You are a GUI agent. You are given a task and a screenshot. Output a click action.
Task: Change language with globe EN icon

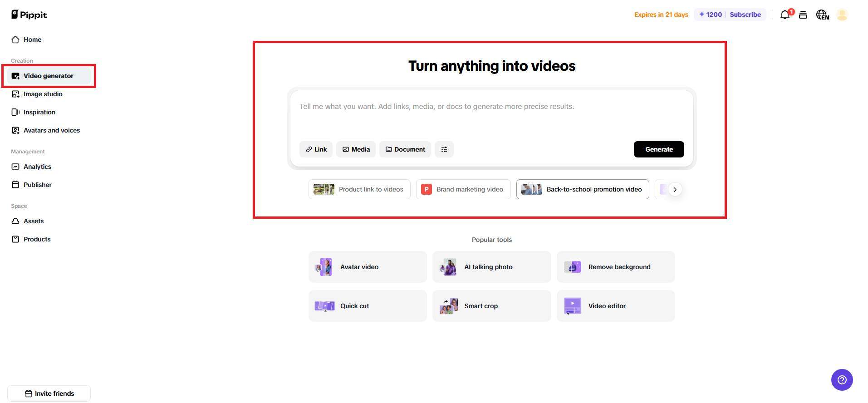pyautogui.click(x=822, y=15)
